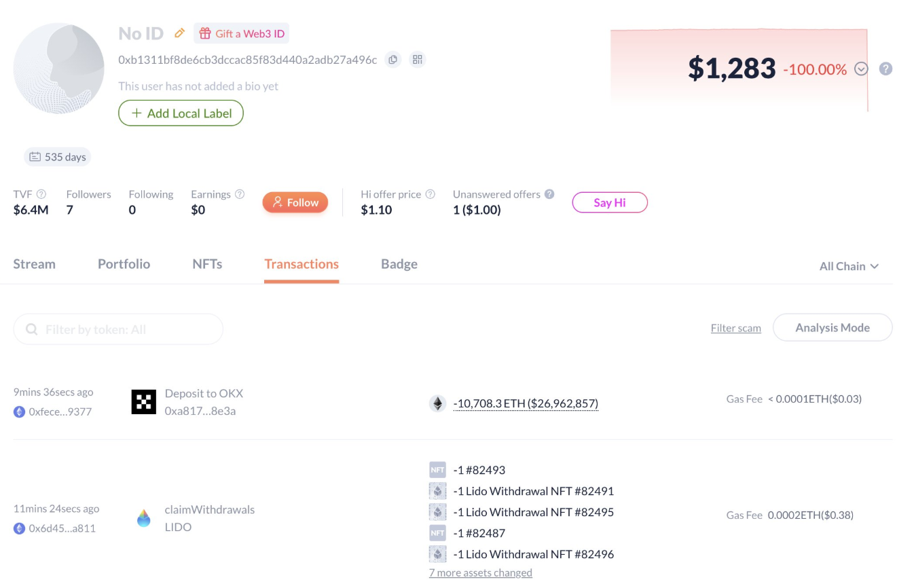
Task: Expand the portfolio value change chevron
Action: coord(861,69)
